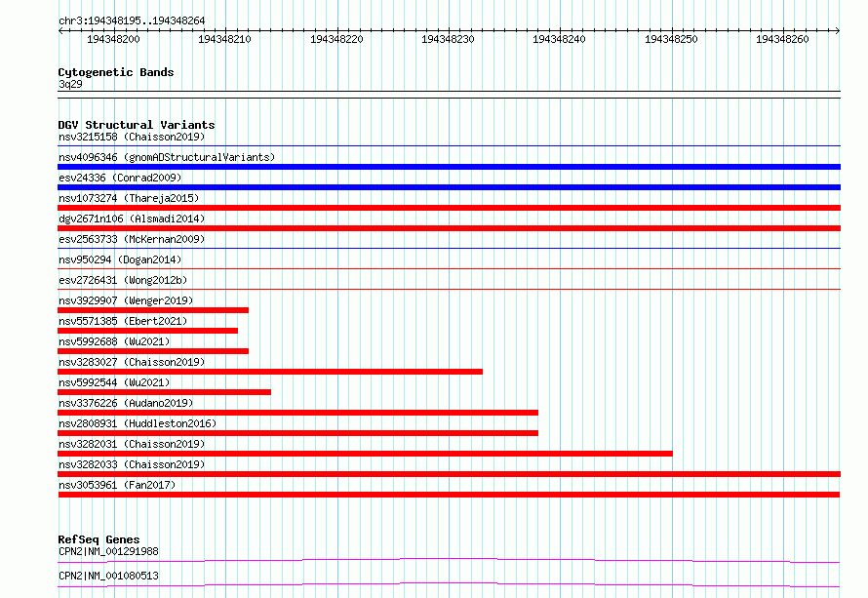
Task: Open the esv24336 (Conrad2009) variant
Action: [120, 178]
